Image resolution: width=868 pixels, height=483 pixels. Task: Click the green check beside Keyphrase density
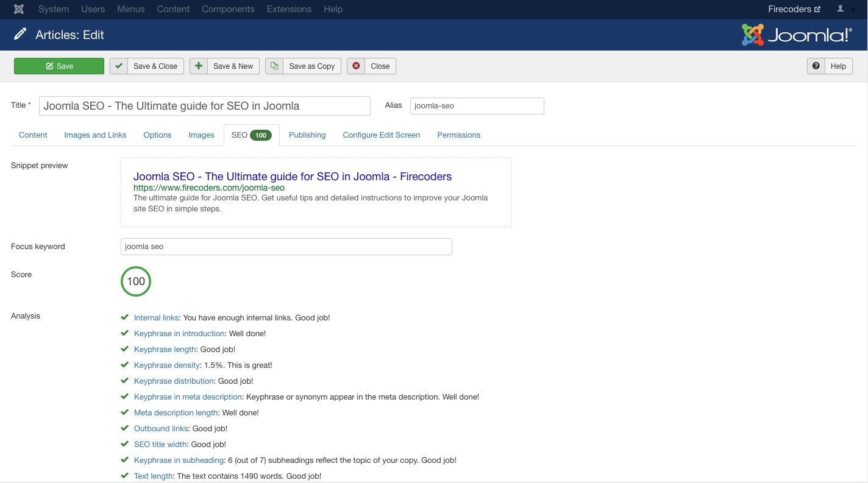(x=125, y=365)
